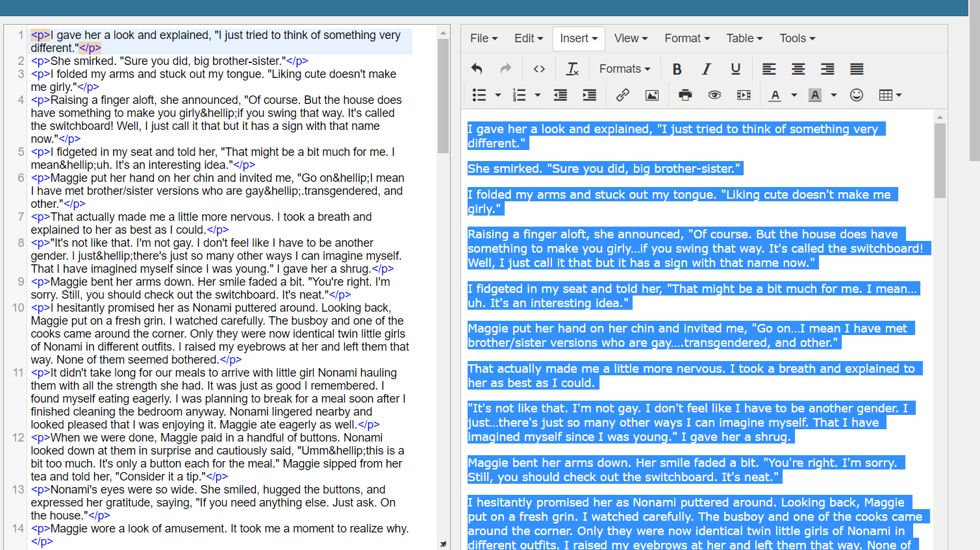The image size is (980, 550).
Task: Click the Clear formatting icon
Action: click(x=572, y=69)
